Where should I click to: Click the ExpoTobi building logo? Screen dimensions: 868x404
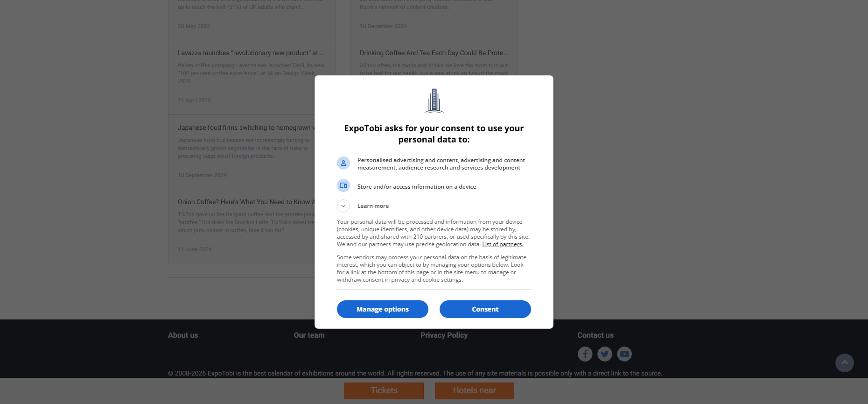pyautogui.click(x=434, y=101)
